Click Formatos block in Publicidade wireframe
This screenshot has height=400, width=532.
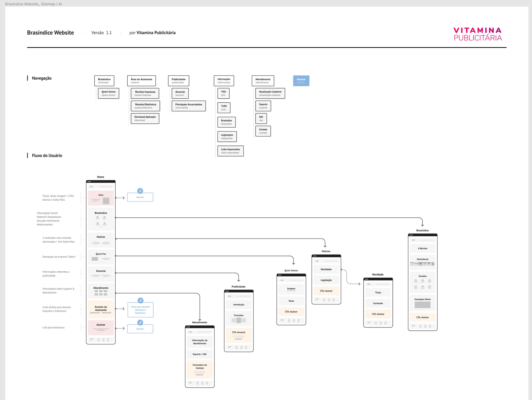(x=239, y=319)
